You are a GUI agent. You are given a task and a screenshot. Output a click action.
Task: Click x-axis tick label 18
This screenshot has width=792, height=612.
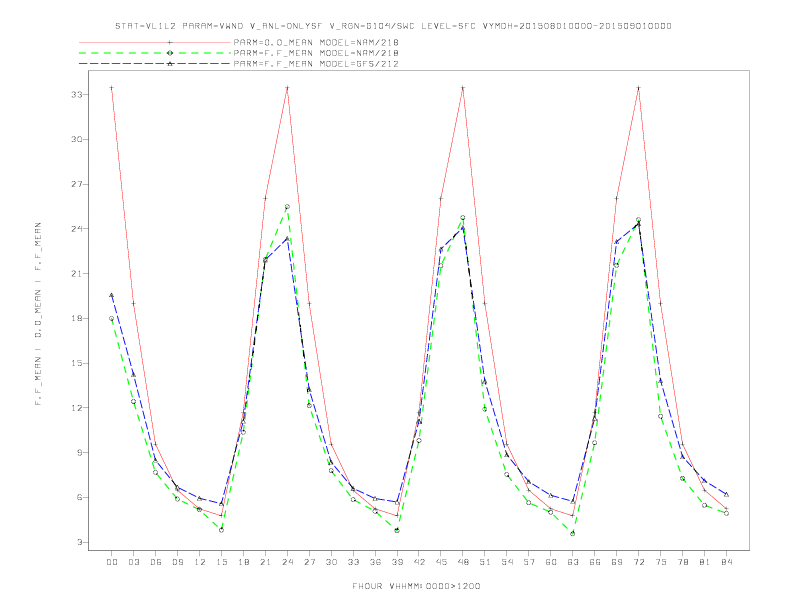[x=243, y=562]
